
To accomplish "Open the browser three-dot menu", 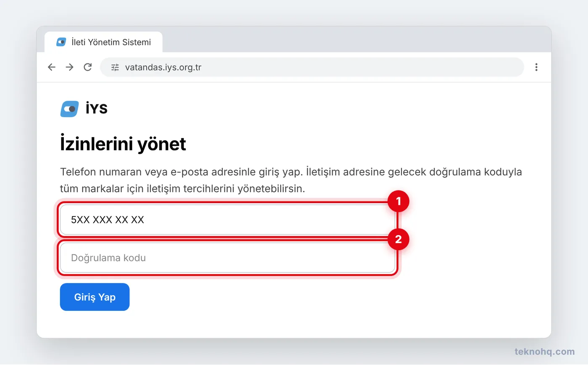I will click(536, 67).
